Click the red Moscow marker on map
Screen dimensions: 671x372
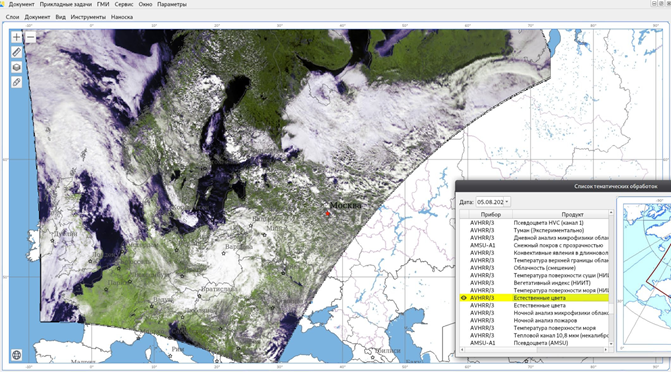pos(328,213)
